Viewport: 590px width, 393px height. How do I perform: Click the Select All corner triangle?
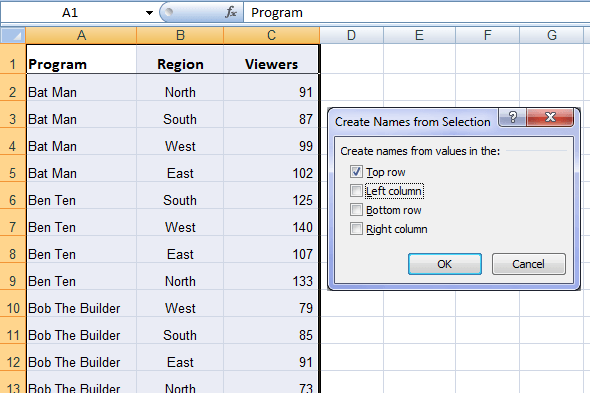pos(13,35)
